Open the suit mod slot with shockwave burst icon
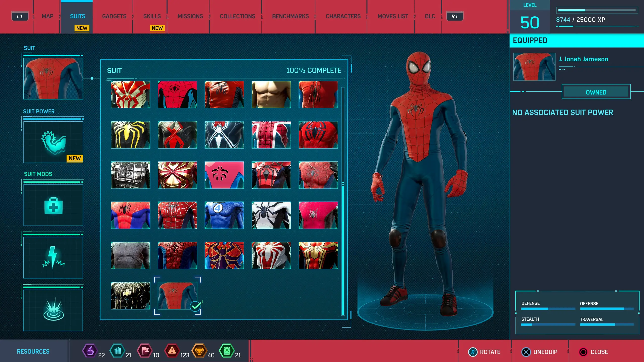Image resolution: width=644 pixels, height=362 pixels. pyautogui.click(x=53, y=310)
